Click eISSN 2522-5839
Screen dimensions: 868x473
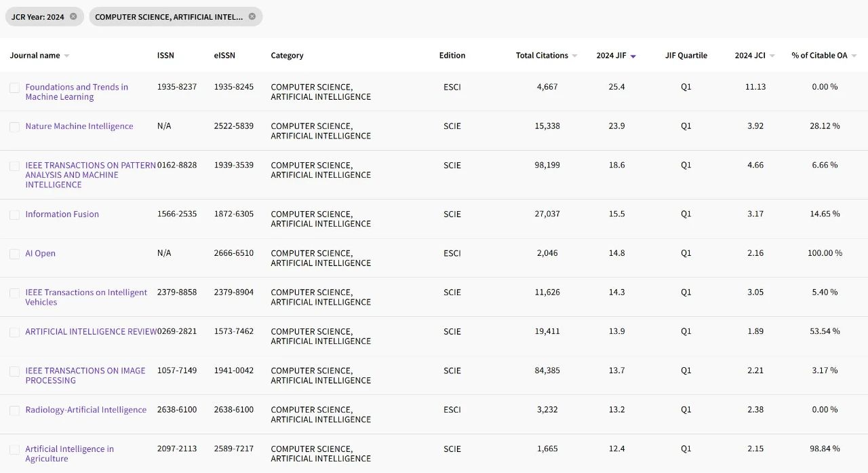coord(234,126)
